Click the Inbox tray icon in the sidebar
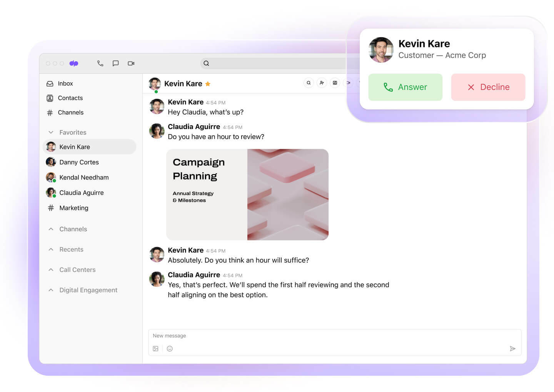This screenshot has height=392, width=554. pos(50,83)
